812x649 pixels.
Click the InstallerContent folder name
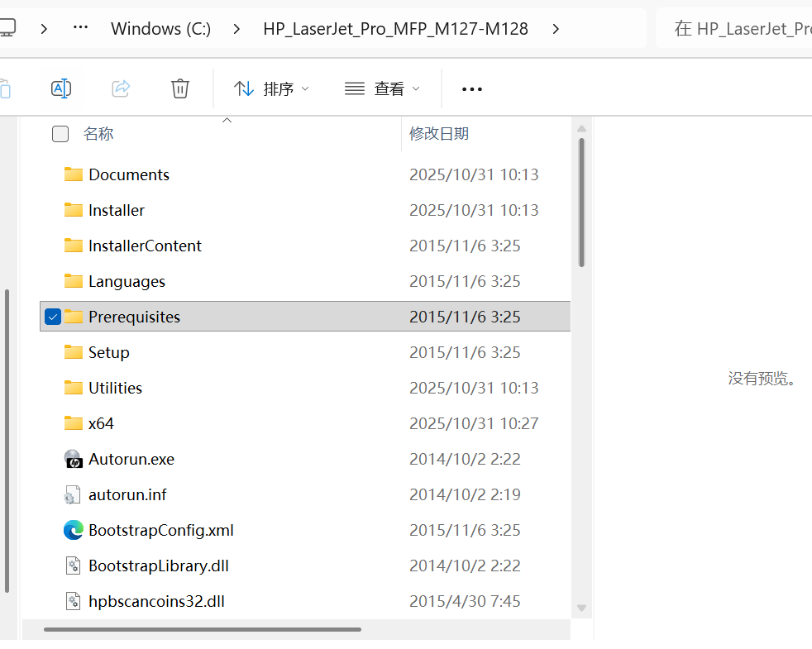[145, 246]
